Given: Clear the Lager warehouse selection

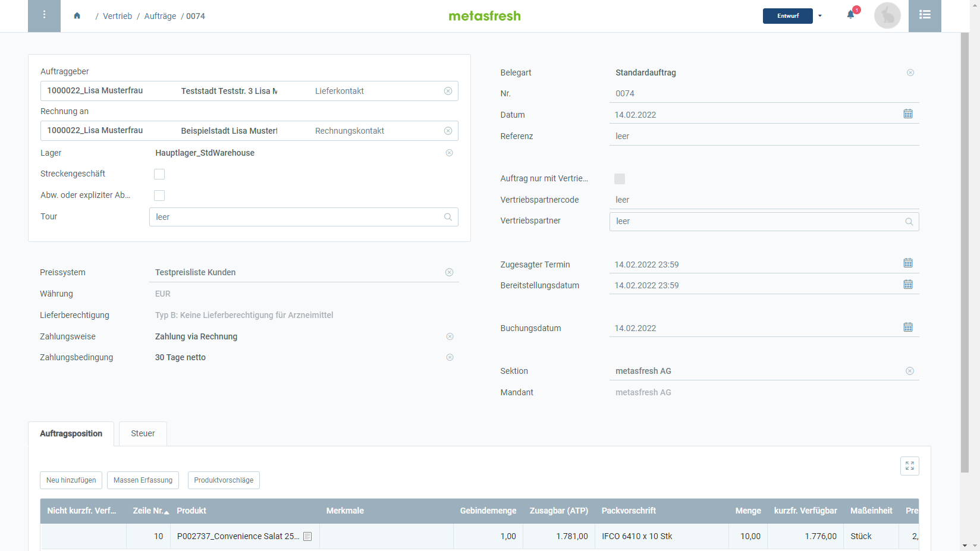Looking at the screenshot, I should point(449,153).
